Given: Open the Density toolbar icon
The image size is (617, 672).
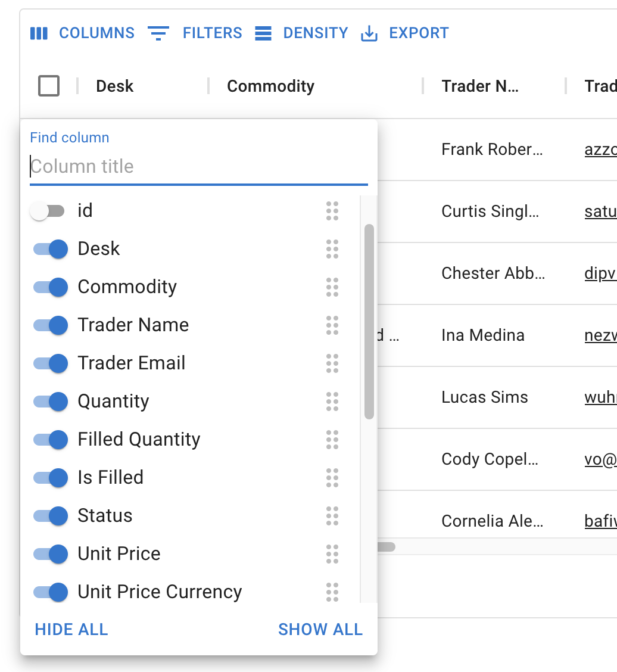Looking at the screenshot, I should pos(263,33).
